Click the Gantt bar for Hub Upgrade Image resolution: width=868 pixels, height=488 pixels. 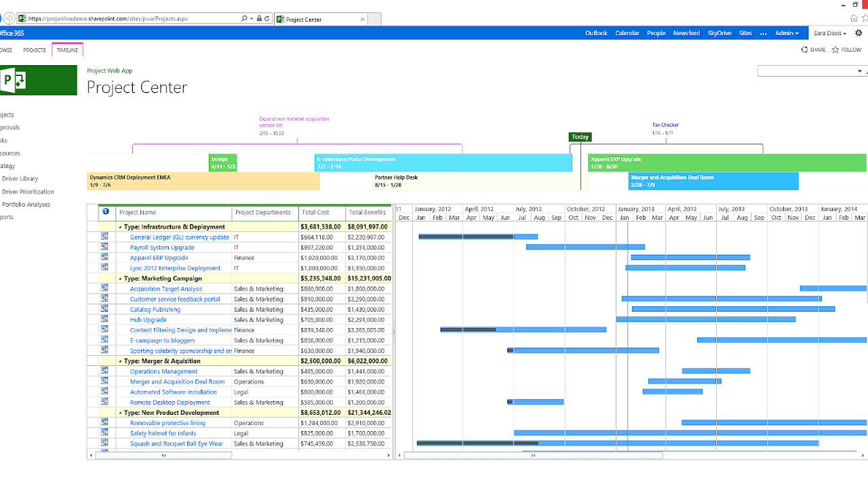[706, 319]
